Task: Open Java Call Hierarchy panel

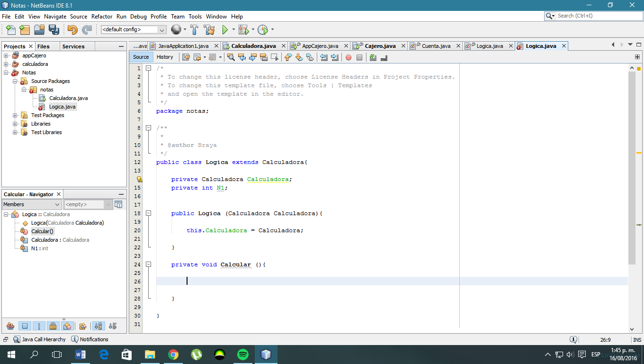Action: click(40, 339)
